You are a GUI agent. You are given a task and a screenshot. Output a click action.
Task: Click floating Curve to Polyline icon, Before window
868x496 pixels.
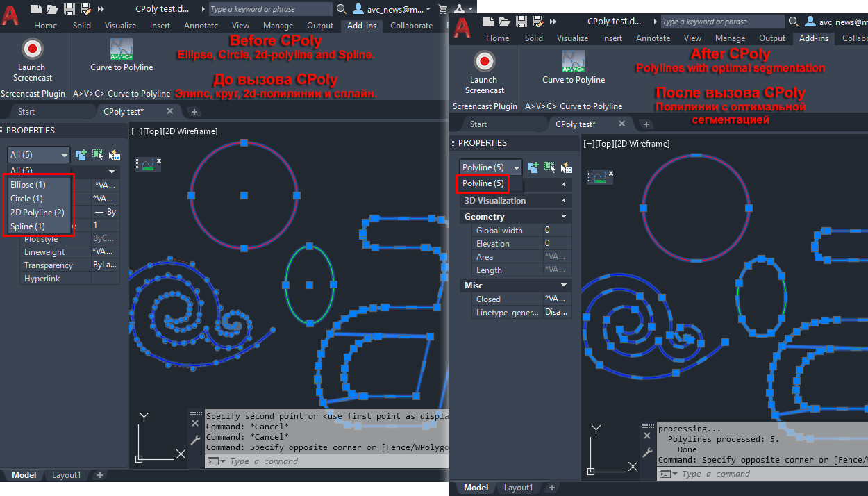coord(147,165)
